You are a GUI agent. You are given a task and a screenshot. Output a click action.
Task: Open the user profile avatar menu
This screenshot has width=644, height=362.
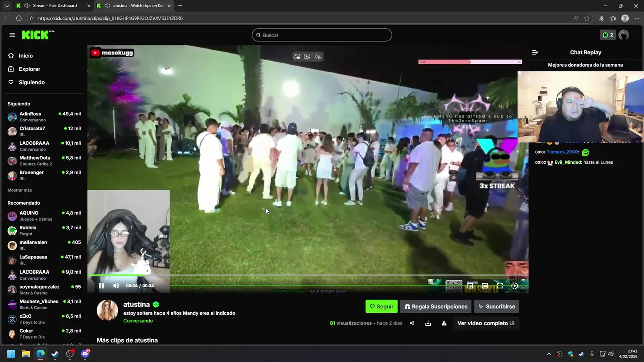pyautogui.click(x=624, y=35)
